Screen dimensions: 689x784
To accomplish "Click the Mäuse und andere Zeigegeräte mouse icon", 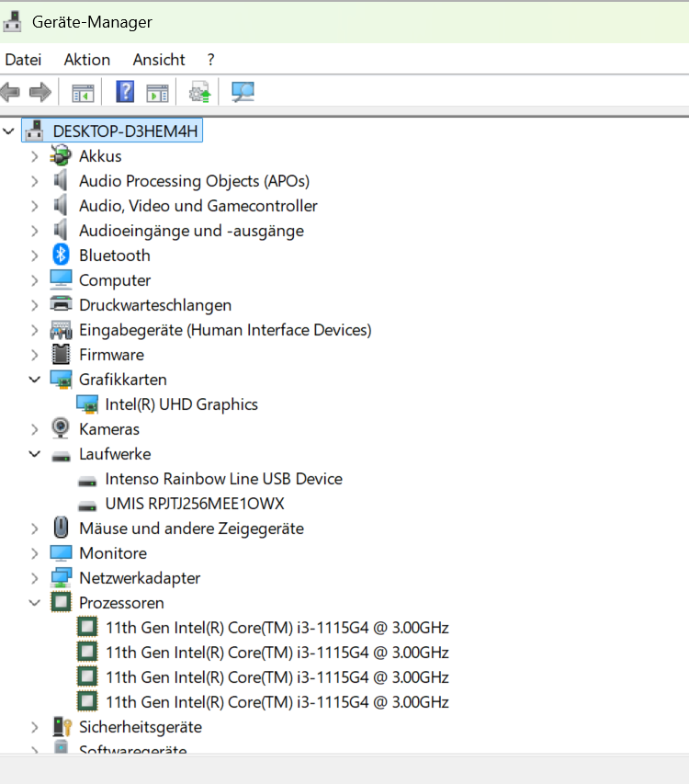I will click(x=61, y=528).
